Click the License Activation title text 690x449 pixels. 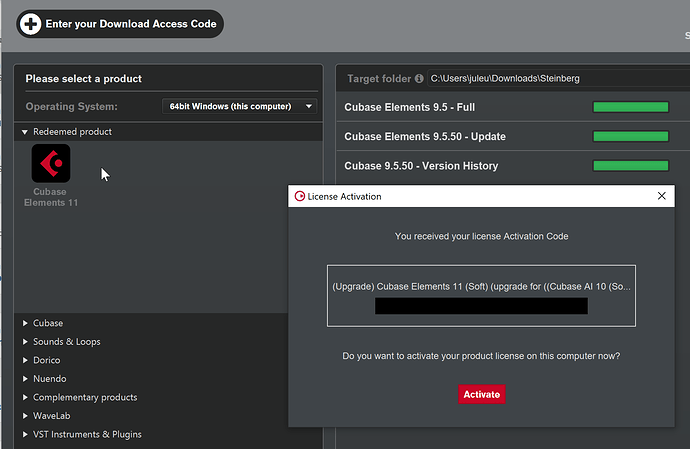point(345,197)
